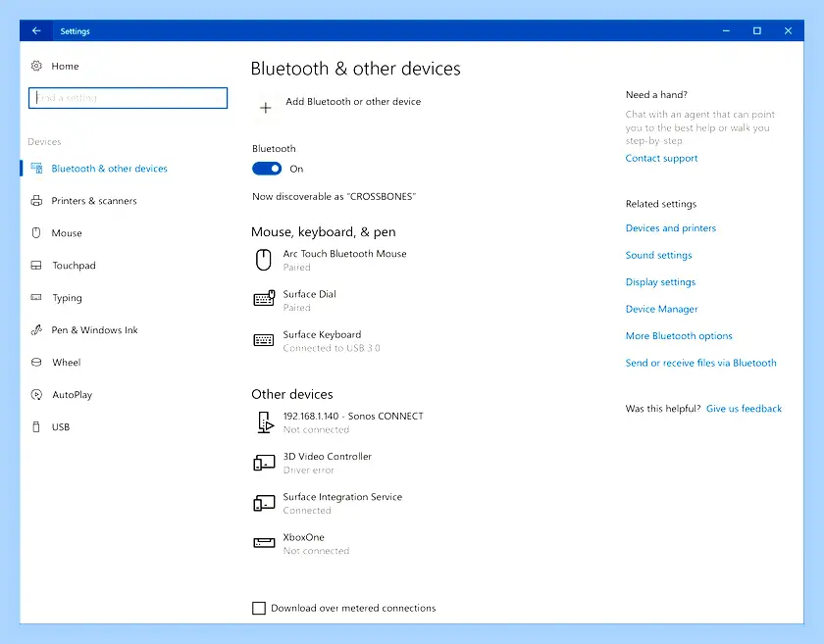Click the XboxOne device icon
This screenshot has width=824, height=644.
click(264, 543)
